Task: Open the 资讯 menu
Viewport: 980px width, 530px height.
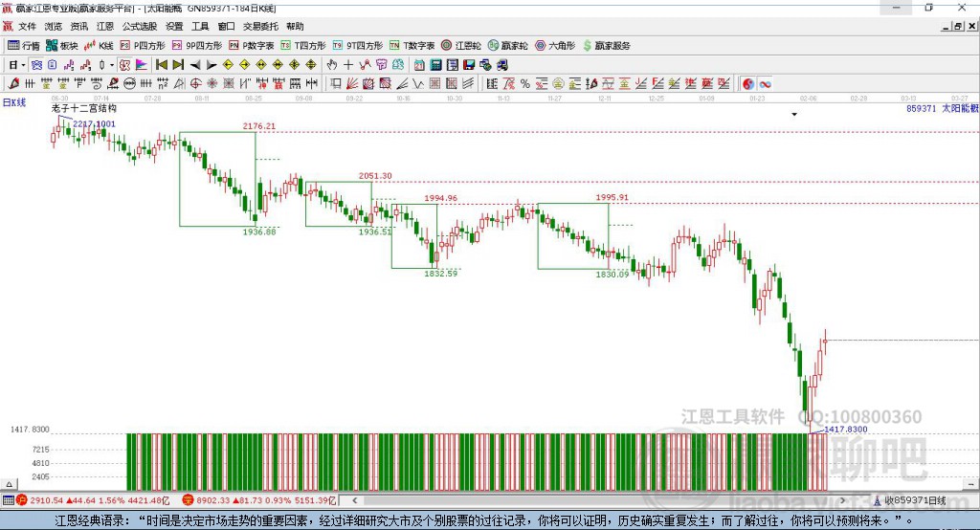Action: 78,26
